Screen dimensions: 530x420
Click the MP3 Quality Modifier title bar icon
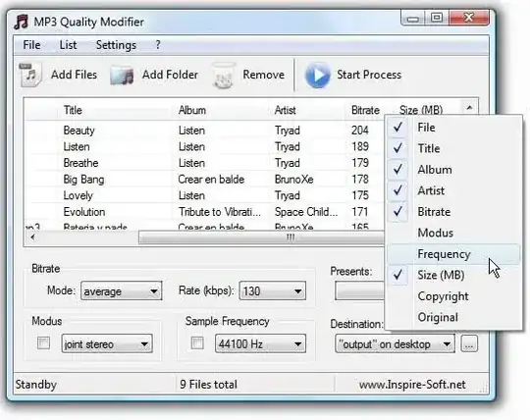point(22,22)
